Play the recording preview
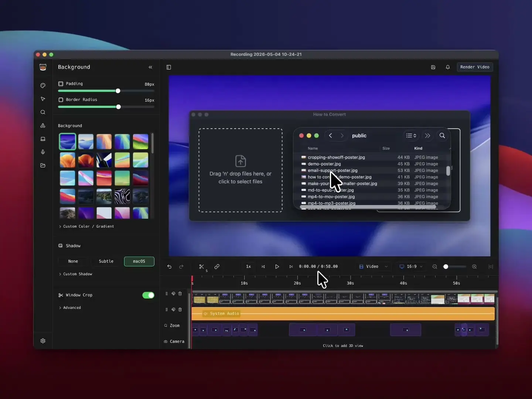Image resolution: width=532 pixels, height=399 pixels. 277,267
